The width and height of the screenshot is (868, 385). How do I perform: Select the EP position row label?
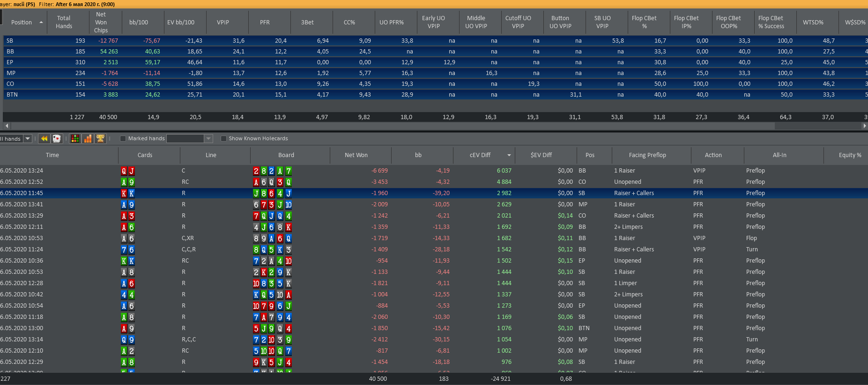coord(10,62)
